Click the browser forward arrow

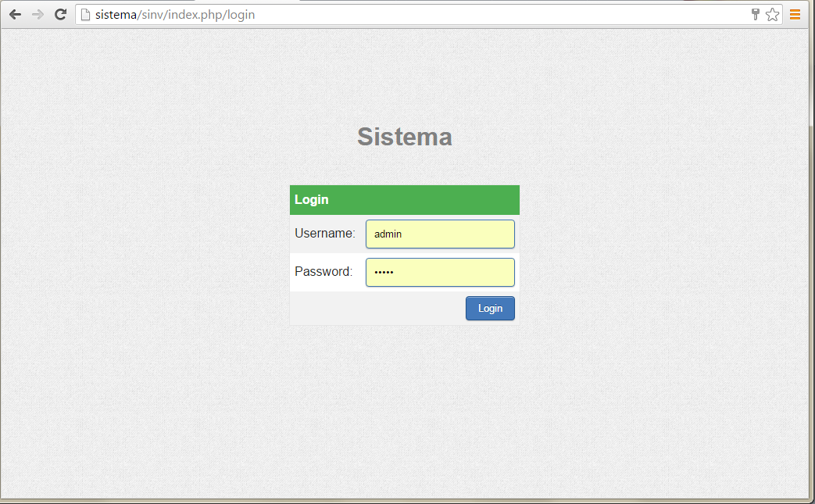(37, 14)
